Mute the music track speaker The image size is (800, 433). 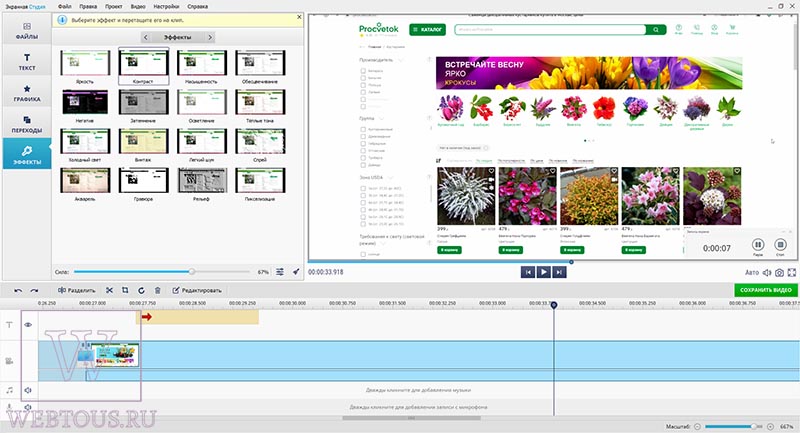tap(28, 390)
